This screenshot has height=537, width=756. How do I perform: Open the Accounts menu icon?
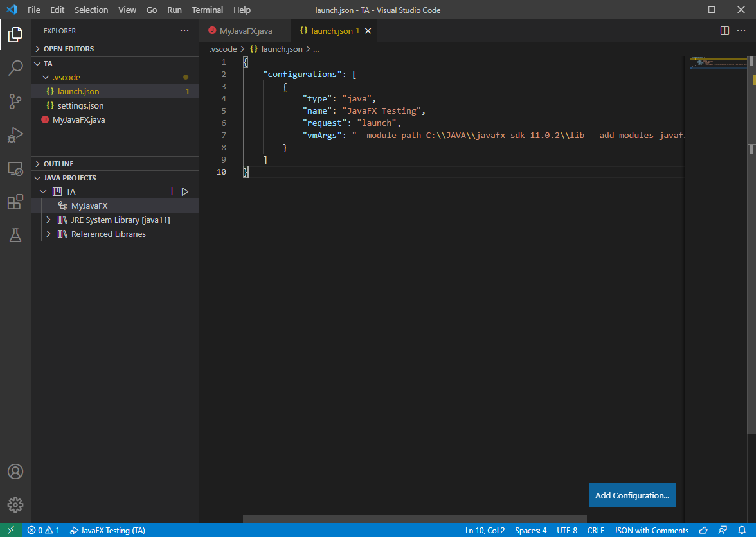coord(15,471)
